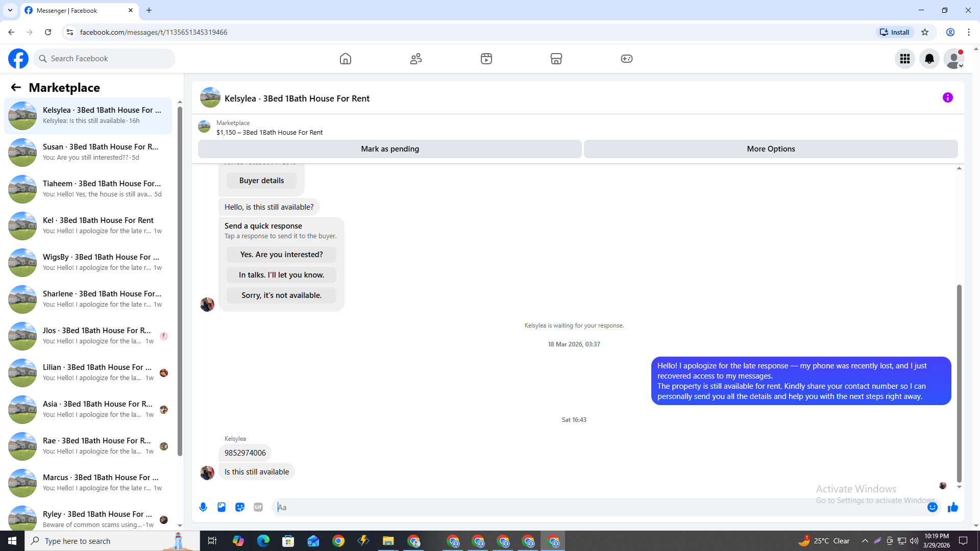The height and width of the screenshot is (551, 980).
Task: View site information icon in the address bar
Action: pos(70,32)
